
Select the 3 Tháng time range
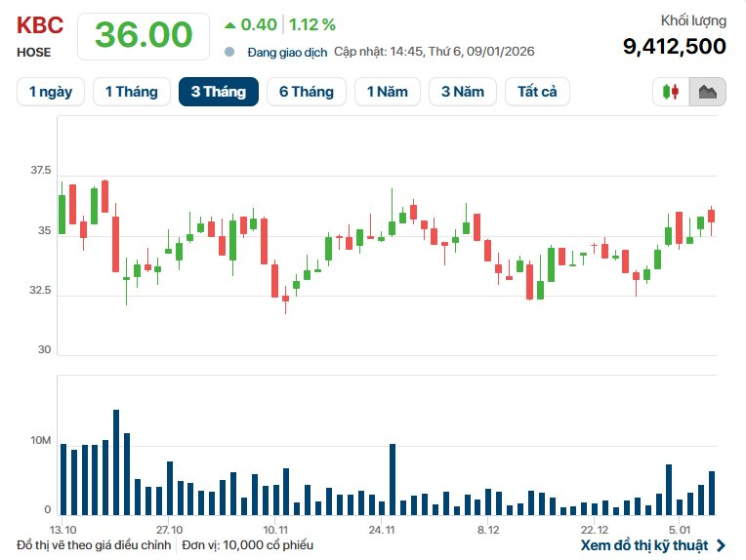pos(218,92)
